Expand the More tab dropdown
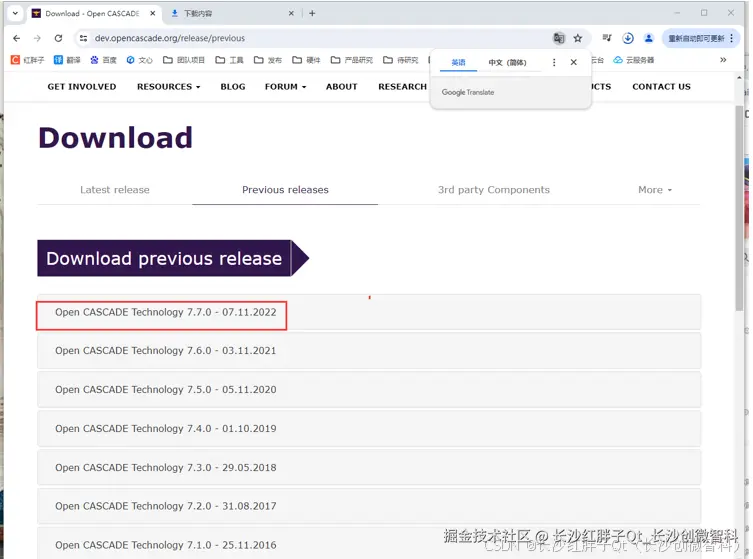Image resolution: width=753 pixels, height=559 pixels. tap(655, 190)
